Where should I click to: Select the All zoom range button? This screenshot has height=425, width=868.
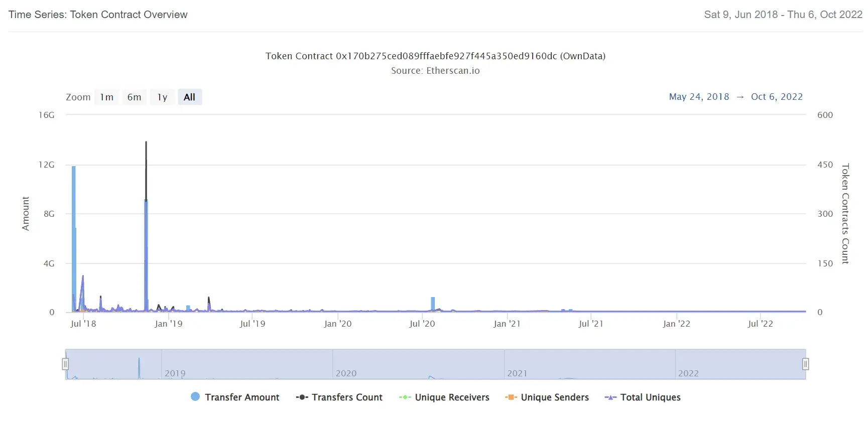point(190,97)
